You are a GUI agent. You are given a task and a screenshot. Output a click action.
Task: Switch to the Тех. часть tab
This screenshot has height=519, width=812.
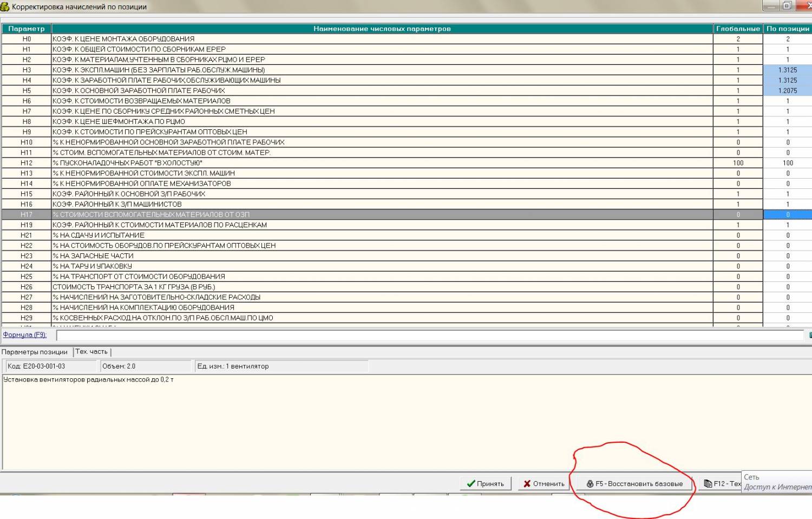click(91, 352)
